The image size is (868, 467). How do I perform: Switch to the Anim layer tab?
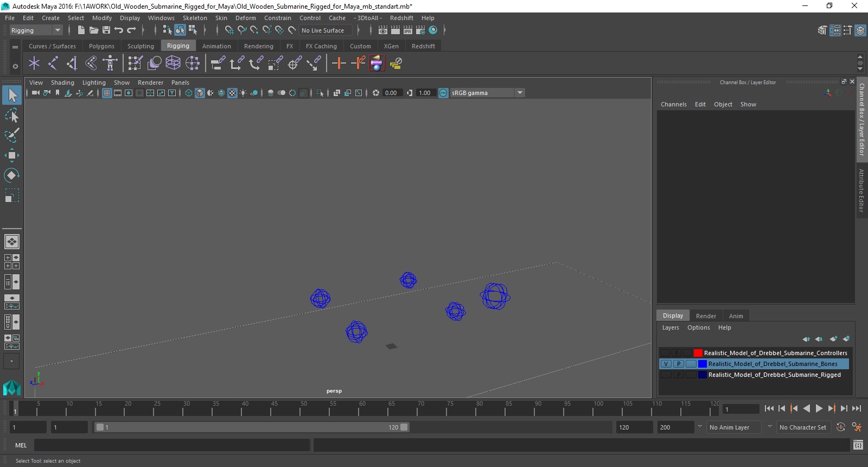[736, 315]
